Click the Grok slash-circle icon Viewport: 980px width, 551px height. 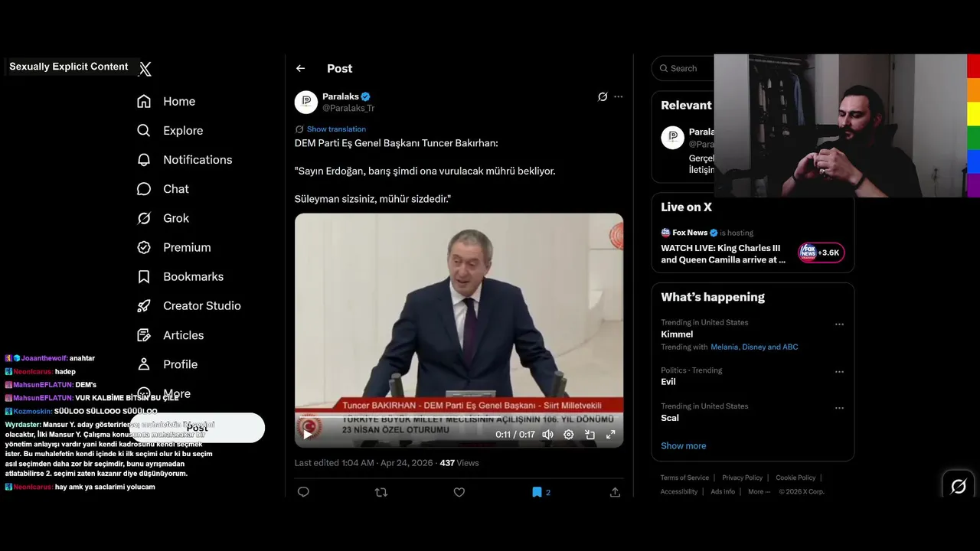pyautogui.click(x=144, y=218)
